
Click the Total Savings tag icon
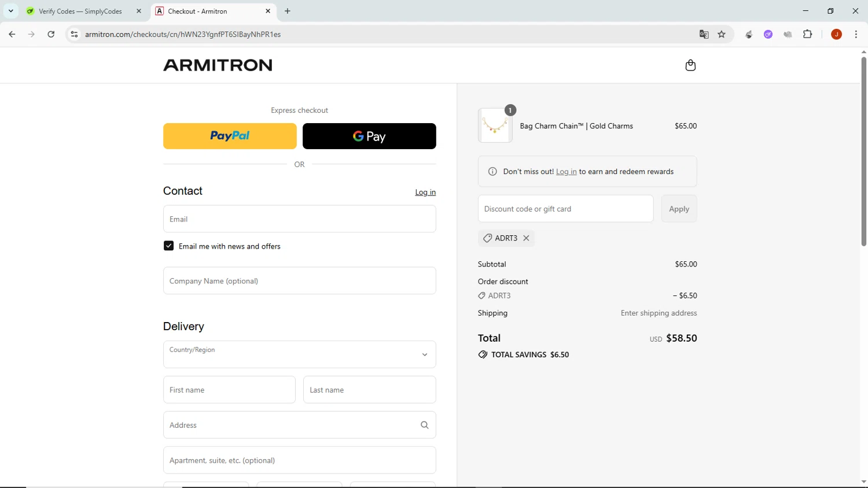[x=483, y=355]
